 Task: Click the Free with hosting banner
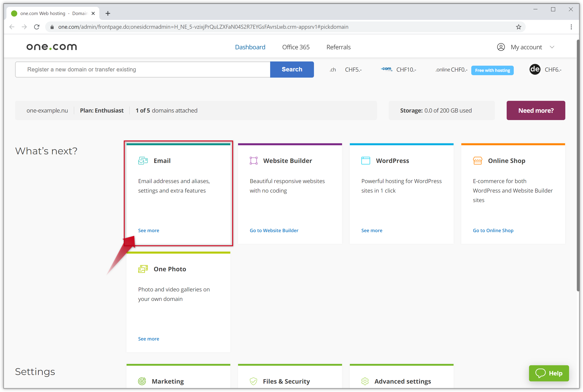[492, 70]
